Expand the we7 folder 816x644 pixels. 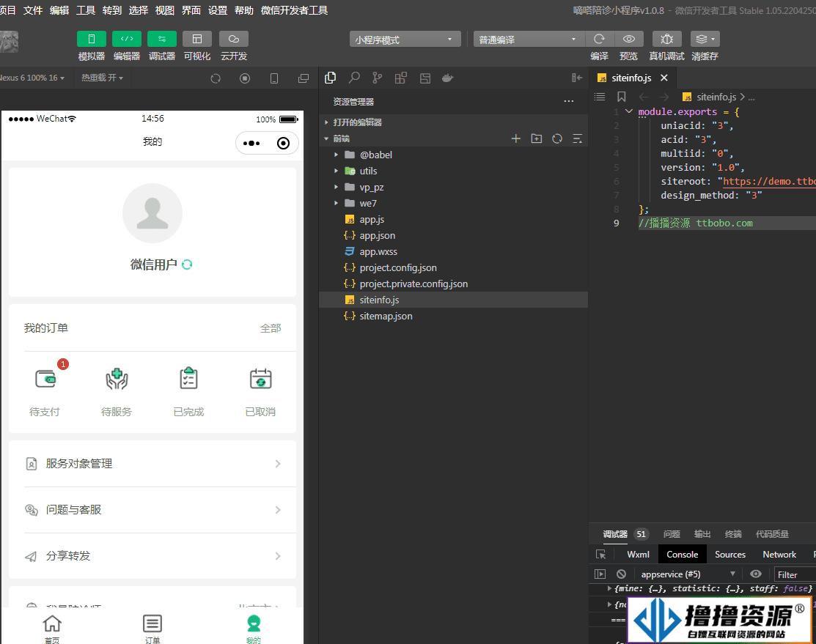[x=453, y=203]
